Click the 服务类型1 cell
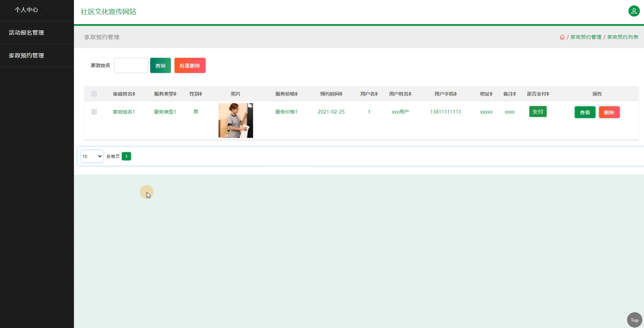 165,112
